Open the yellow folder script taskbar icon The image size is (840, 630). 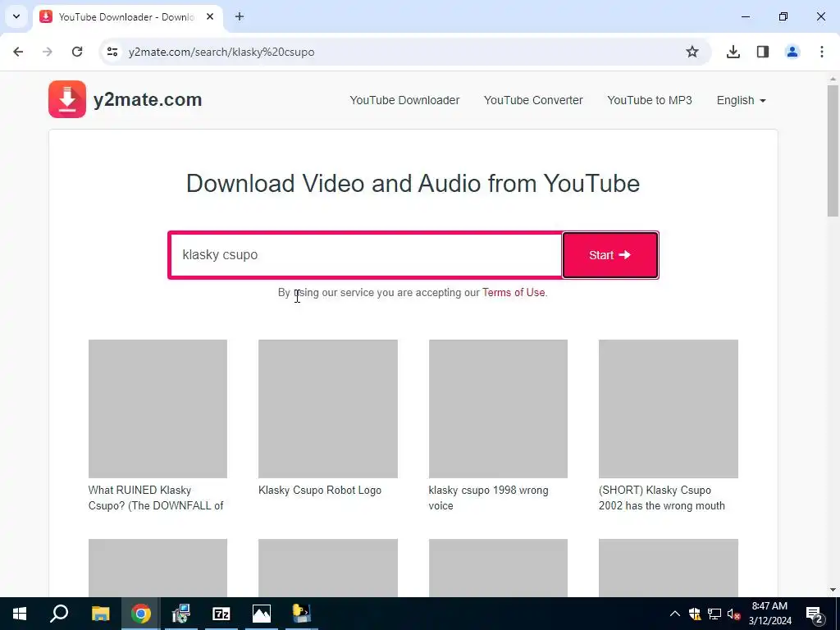point(302,614)
